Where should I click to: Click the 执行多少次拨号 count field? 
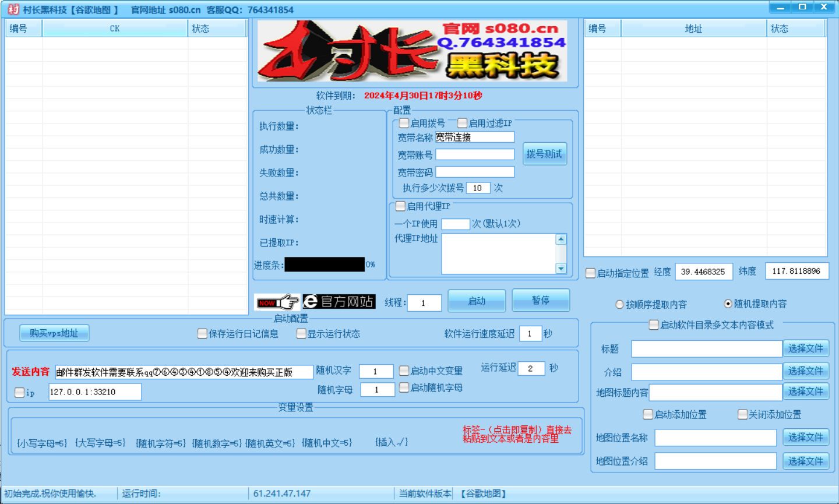[478, 188]
